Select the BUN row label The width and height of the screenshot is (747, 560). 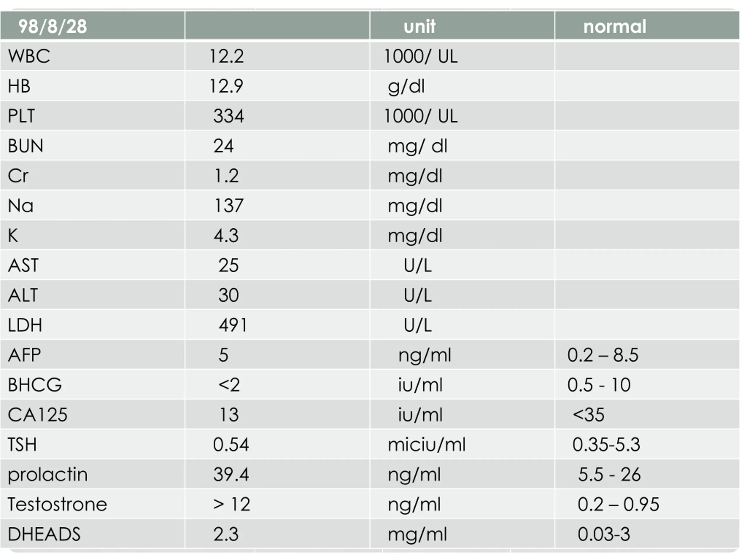pos(26,146)
